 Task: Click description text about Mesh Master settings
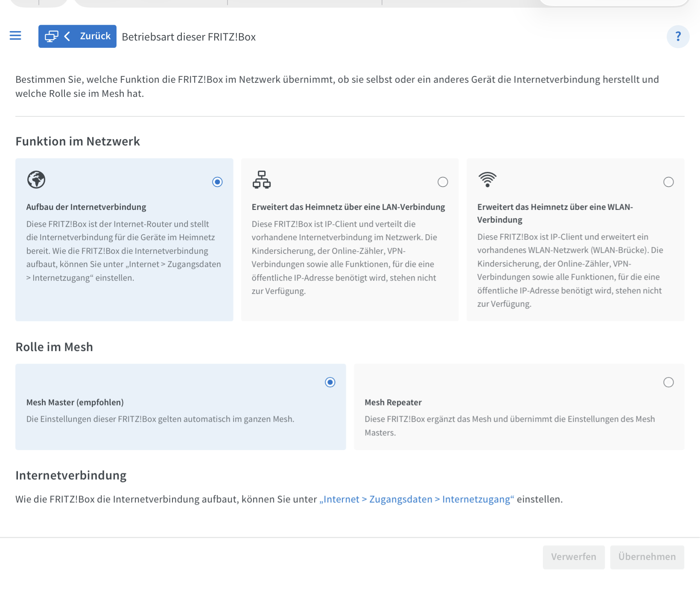pyautogui.click(x=160, y=419)
